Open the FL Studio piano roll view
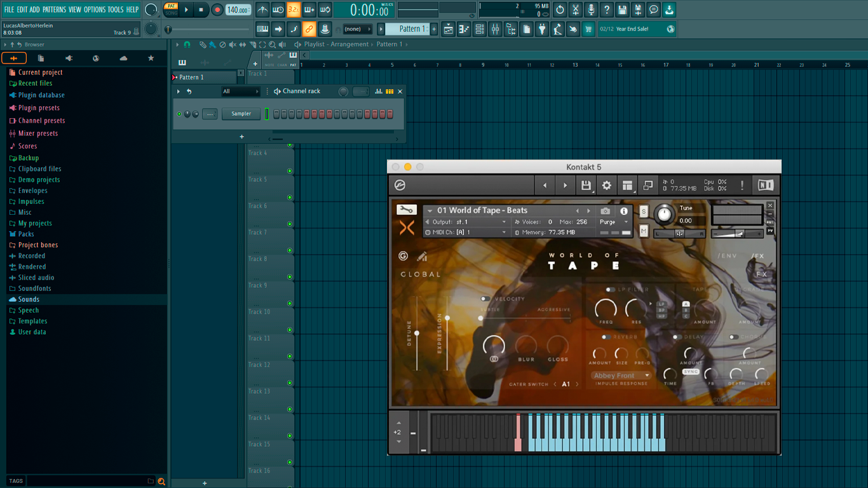The width and height of the screenshot is (868, 488). tap(465, 29)
